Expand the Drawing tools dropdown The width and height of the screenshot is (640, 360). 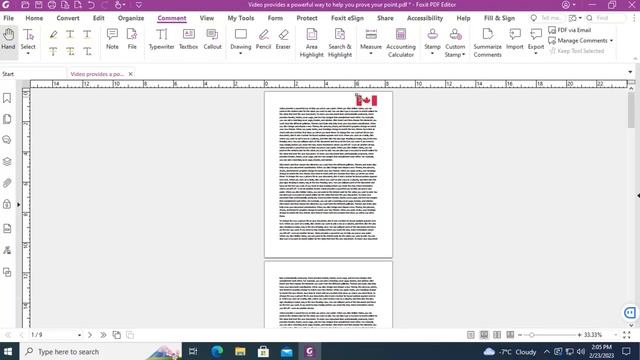click(x=240, y=53)
